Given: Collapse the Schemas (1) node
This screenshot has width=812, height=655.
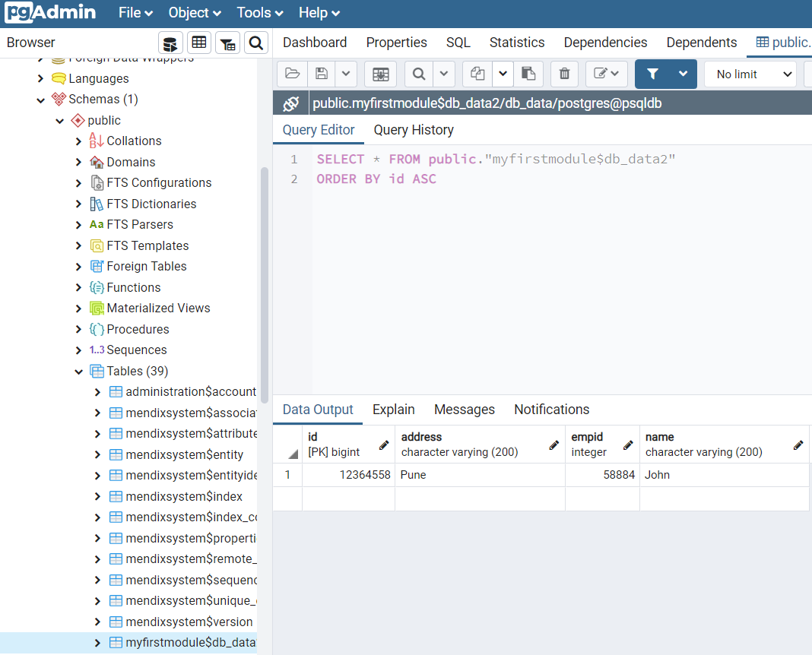Looking at the screenshot, I should (41, 100).
